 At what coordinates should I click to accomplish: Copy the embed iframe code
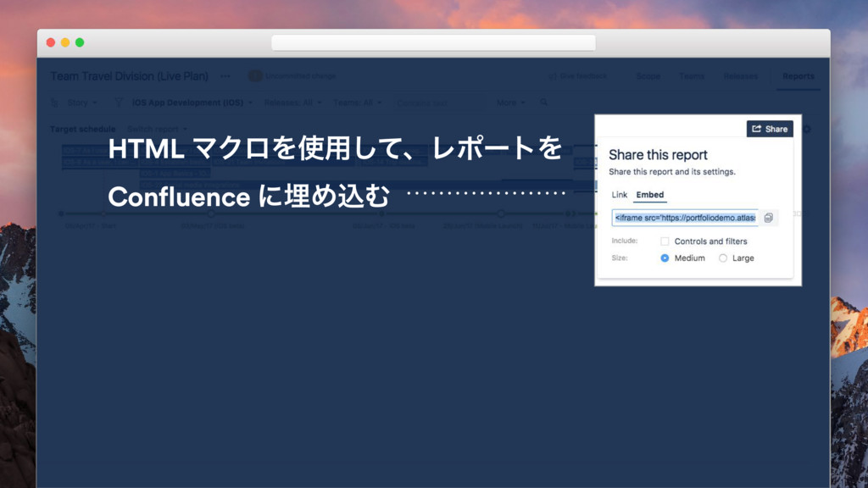coord(768,218)
